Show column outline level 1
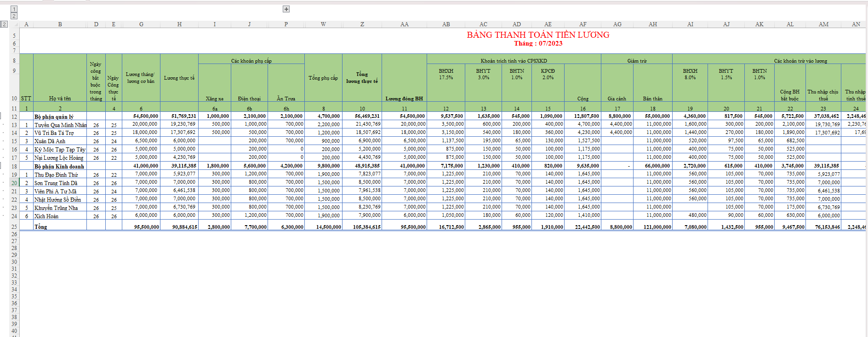This screenshot has height=337, width=868. [14, 9]
